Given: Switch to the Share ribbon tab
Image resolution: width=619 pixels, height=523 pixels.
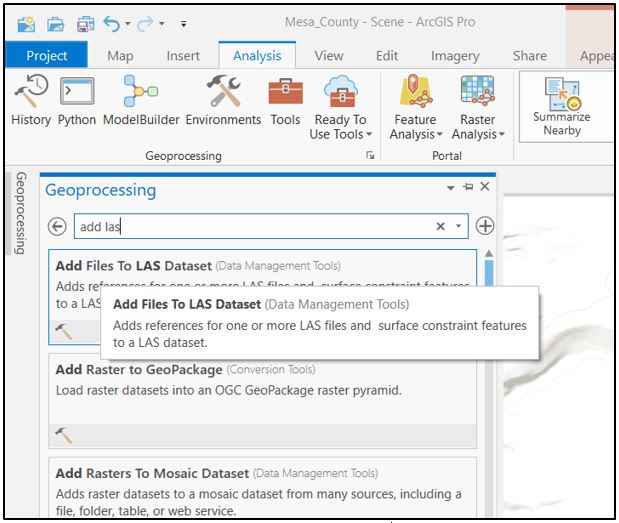Looking at the screenshot, I should pos(530,56).
